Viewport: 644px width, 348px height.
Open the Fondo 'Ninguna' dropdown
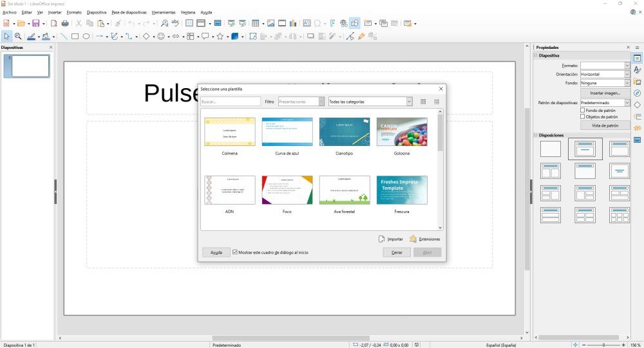(x=605, y=83)
